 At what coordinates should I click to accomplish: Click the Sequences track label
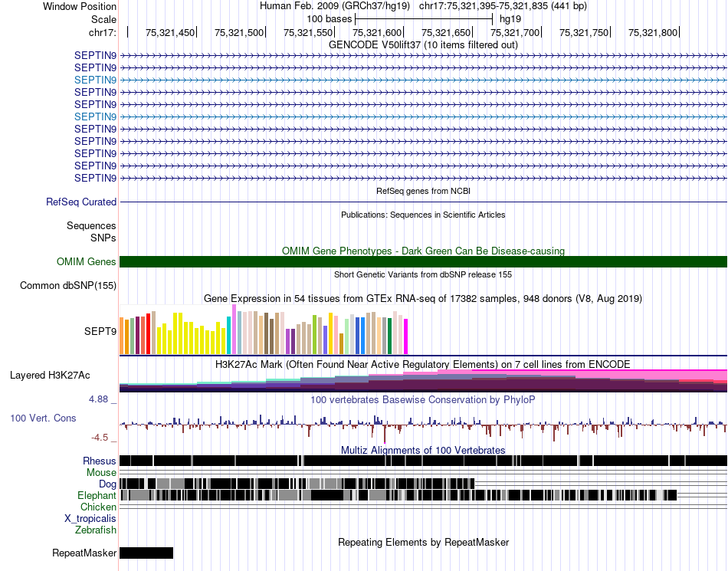tap(91, 225)
